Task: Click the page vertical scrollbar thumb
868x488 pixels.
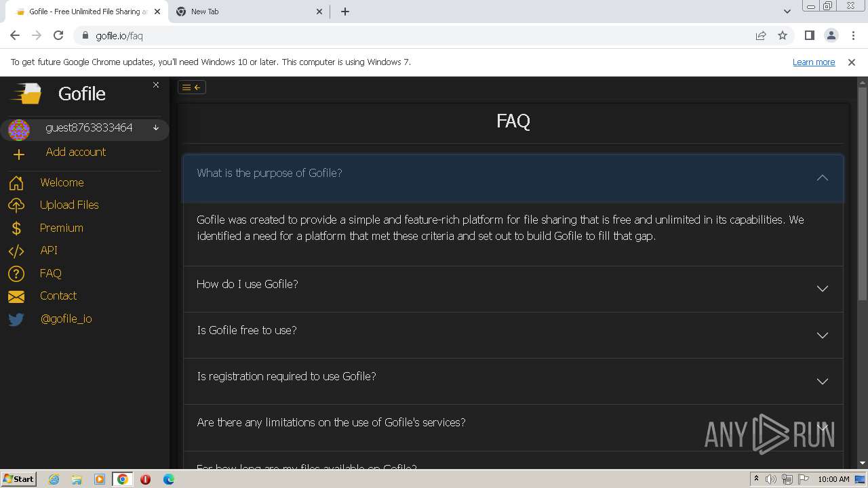Action: pos(863,193)
